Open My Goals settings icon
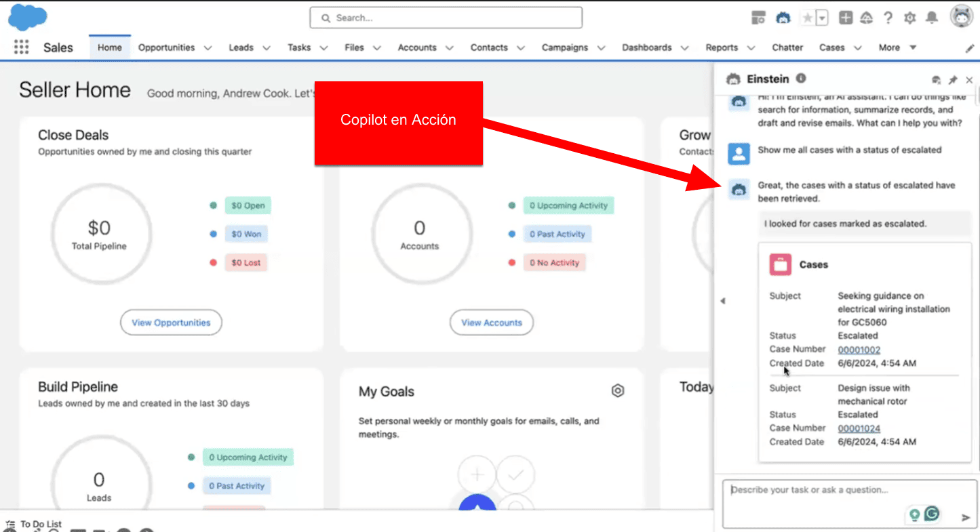This screenshot has width=980, height=532. click(617, 391)
